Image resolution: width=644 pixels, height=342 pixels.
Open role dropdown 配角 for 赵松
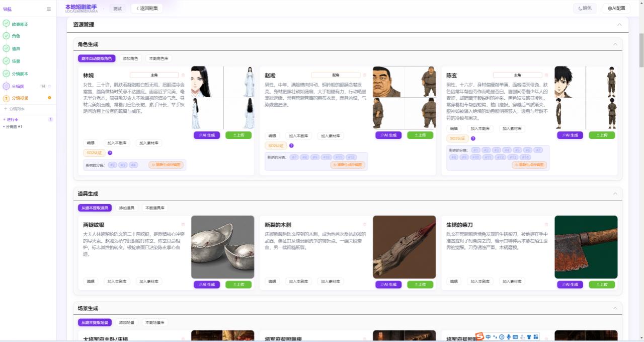pos(336,75)
